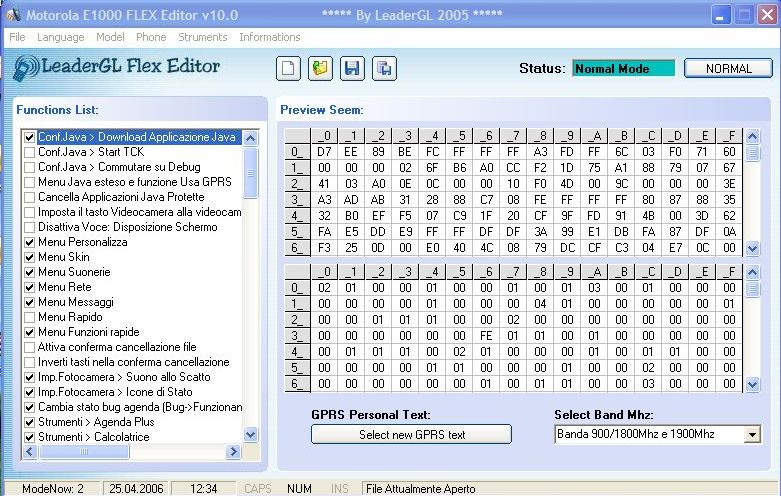Click Select new GPRS text button
This screenshot has height=496, width=781.
click(411, 434)
